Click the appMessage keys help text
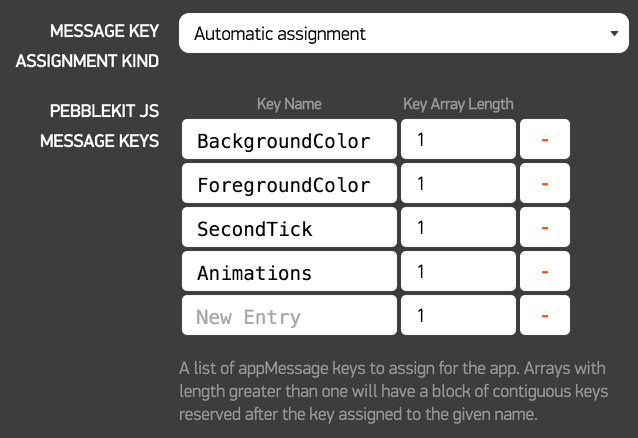638x438 pixels. coord(401,391)
